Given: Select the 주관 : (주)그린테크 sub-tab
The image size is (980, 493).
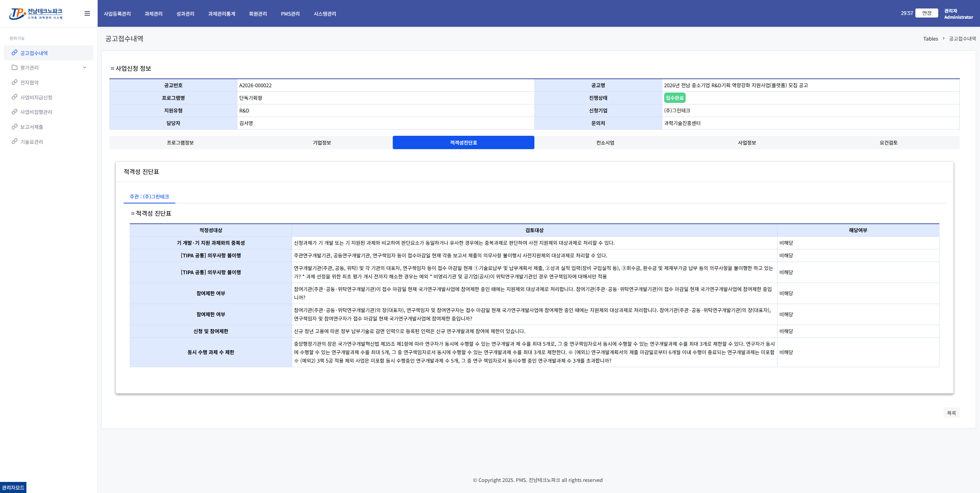Looking at the screenshot, I should coord(149,197).
